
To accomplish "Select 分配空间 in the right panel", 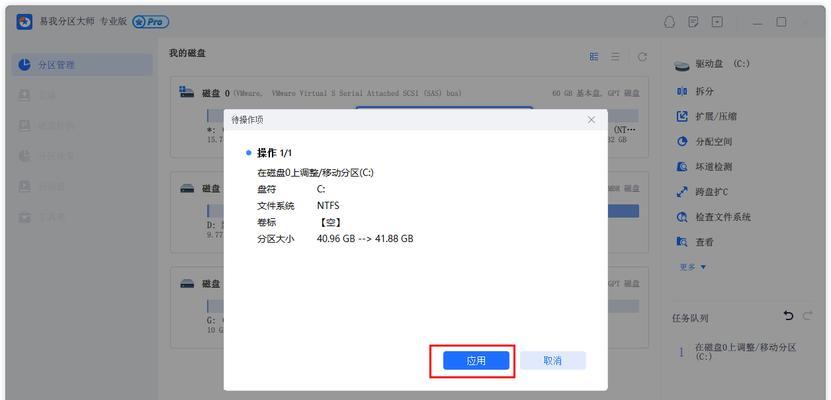I will (713, 141).
